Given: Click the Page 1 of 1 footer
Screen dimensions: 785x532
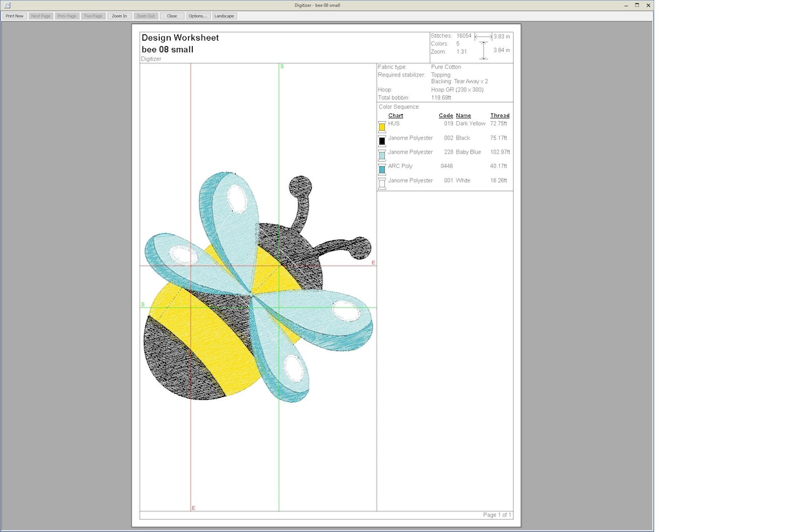Looking at the screenshot, I should point(496,515).
